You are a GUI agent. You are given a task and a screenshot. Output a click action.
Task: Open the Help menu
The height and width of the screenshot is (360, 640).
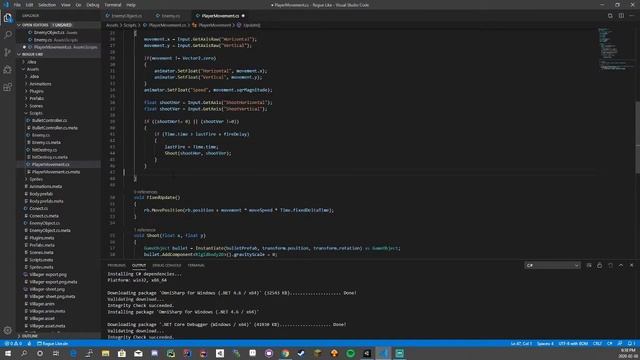[x=131, y=5]
